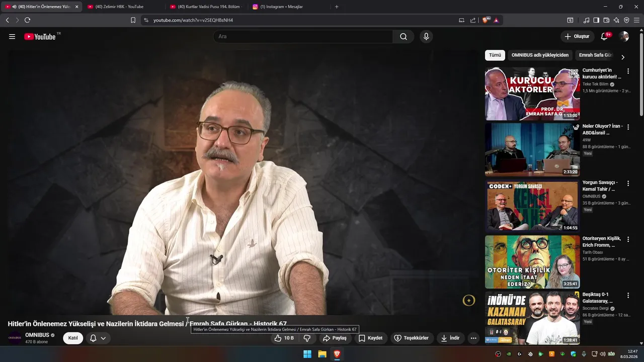Focus the YouTube Ara search field
644x362 pixels.
[303, 37]
